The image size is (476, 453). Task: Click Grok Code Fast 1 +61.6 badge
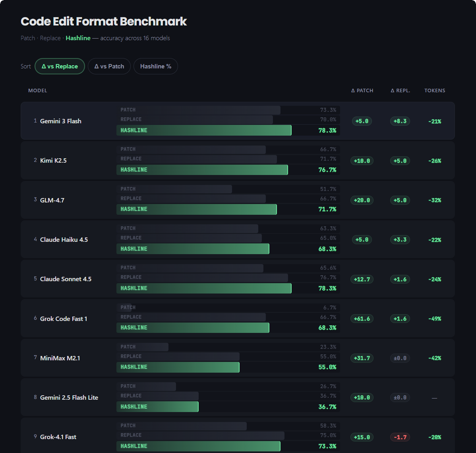tap(362, 319)
